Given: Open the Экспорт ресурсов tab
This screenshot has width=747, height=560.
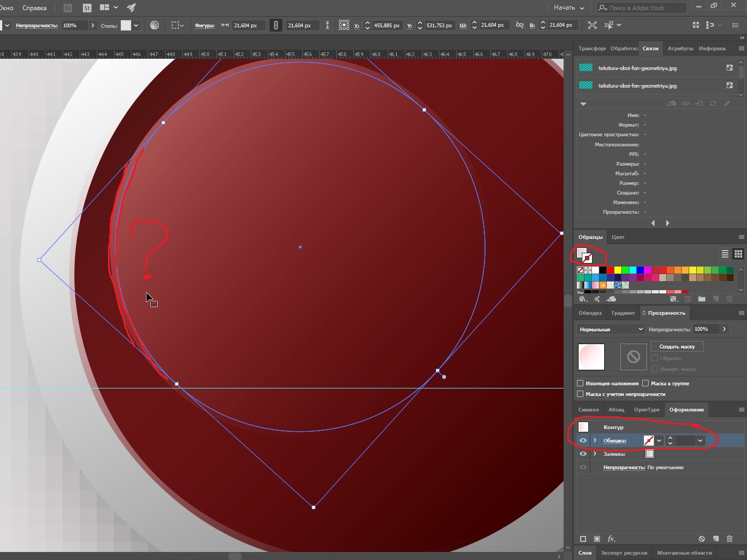Looking at the screenshot, I should pyautogui.click(x=623, y=553).
